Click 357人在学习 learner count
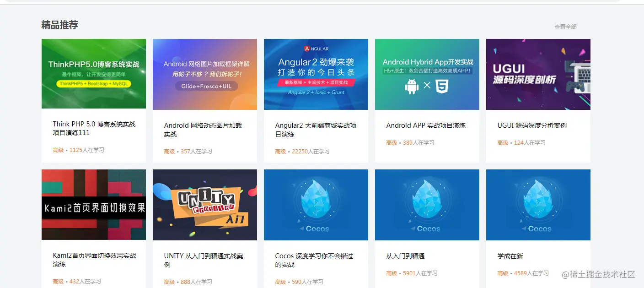 point(196,152)
